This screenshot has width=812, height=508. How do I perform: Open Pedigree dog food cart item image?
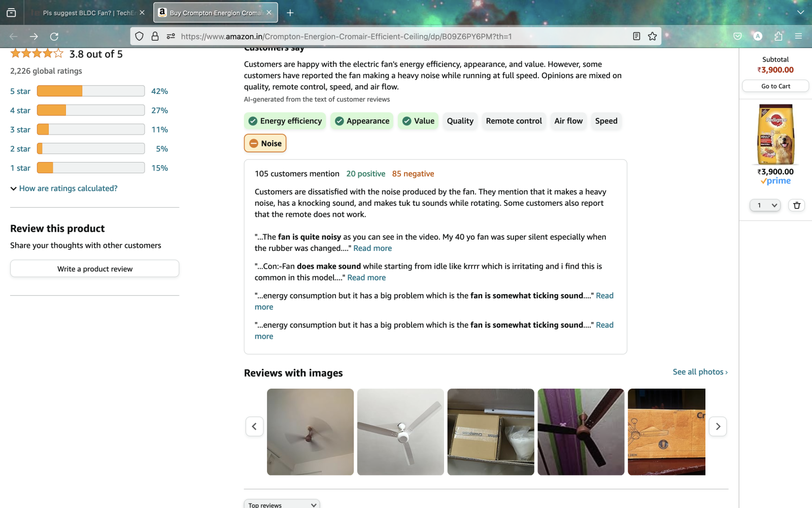[x=775, y=135]
